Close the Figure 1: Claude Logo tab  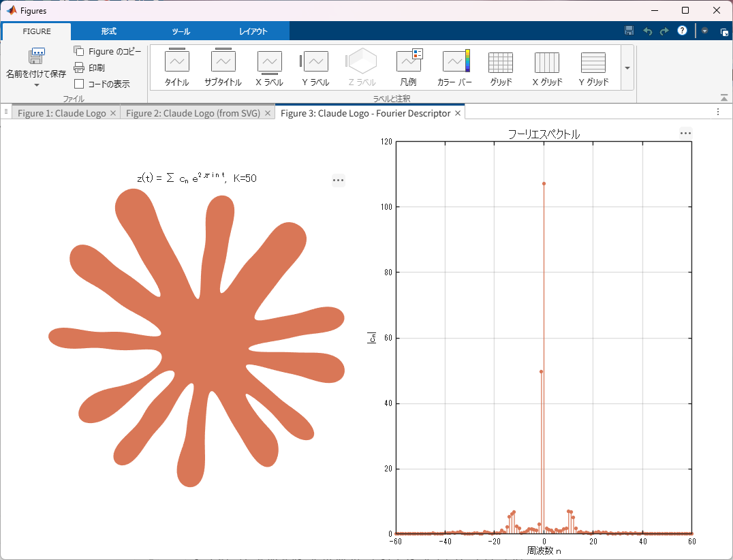[x=112, y=113]
